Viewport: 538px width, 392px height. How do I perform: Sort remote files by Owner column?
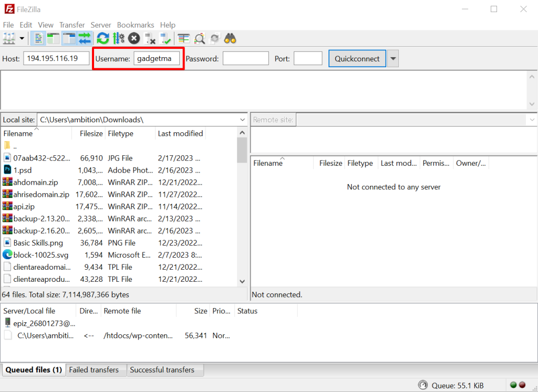(471, 163)
